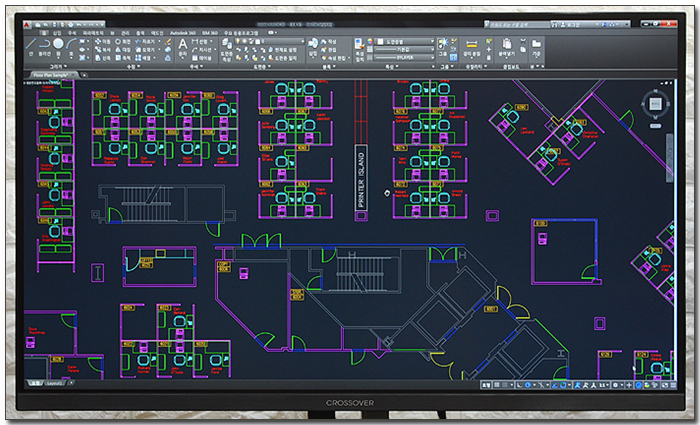Expand the Modify (수정) panel
Viewport: 700px width, 425px height.
tap(133, 66)
